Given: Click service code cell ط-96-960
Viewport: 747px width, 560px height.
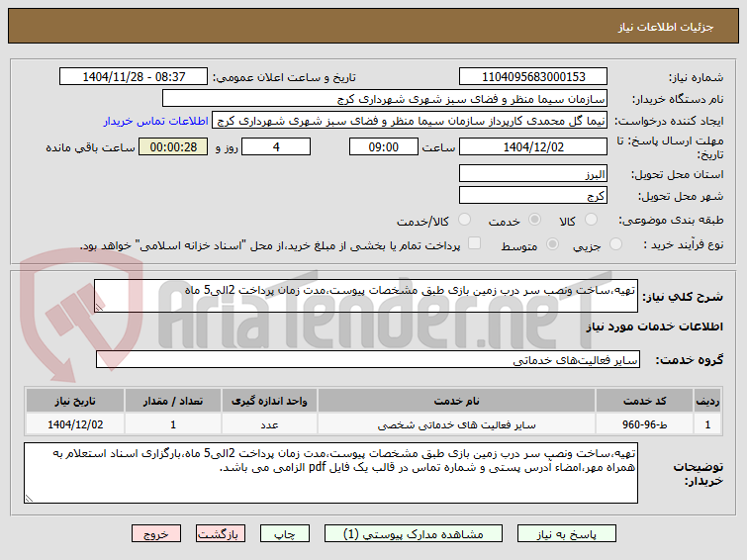Looking at the screenshot, I should point(644,424).
